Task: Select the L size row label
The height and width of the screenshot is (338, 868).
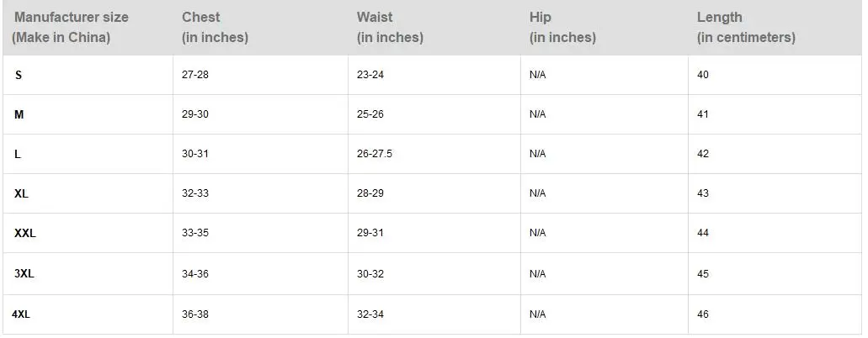Action: [x=18, y=155]
